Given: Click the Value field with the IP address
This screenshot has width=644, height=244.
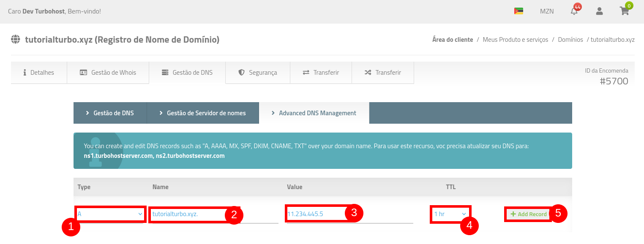Looking at the screenshot, I should click(x=315, y=214).
